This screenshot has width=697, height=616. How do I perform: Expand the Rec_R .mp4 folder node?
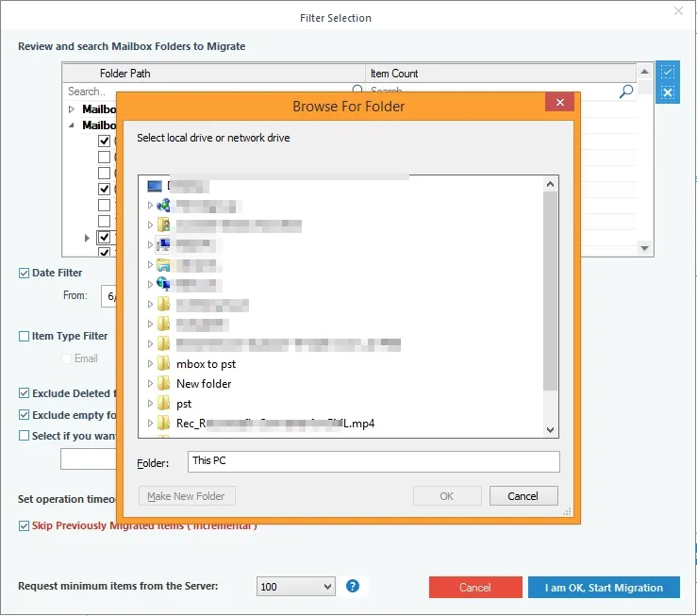(x=150, y=424)
